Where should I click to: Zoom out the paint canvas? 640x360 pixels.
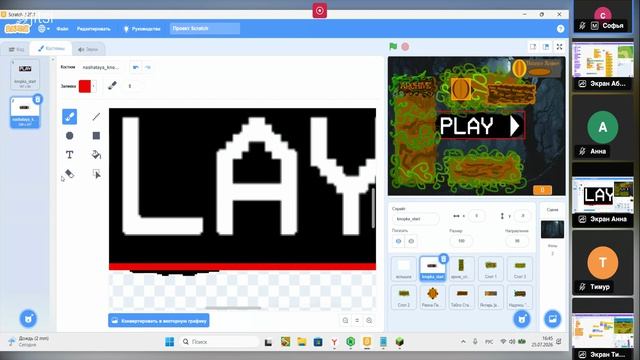[345, 321]
